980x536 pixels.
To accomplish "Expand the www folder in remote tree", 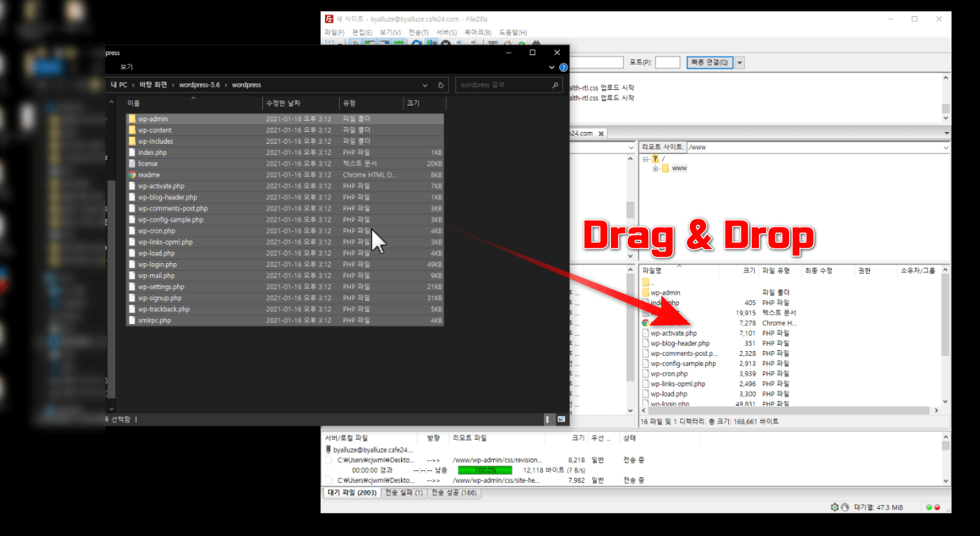I will click(656, 169).
